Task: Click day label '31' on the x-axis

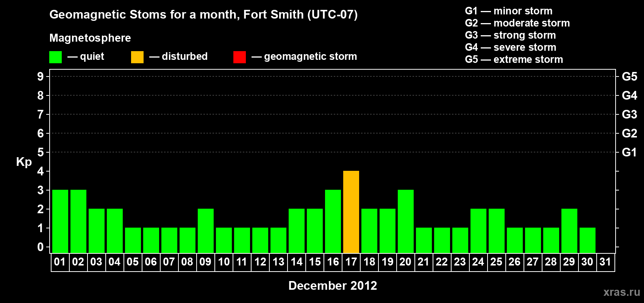Action: [x=605, y=262]
